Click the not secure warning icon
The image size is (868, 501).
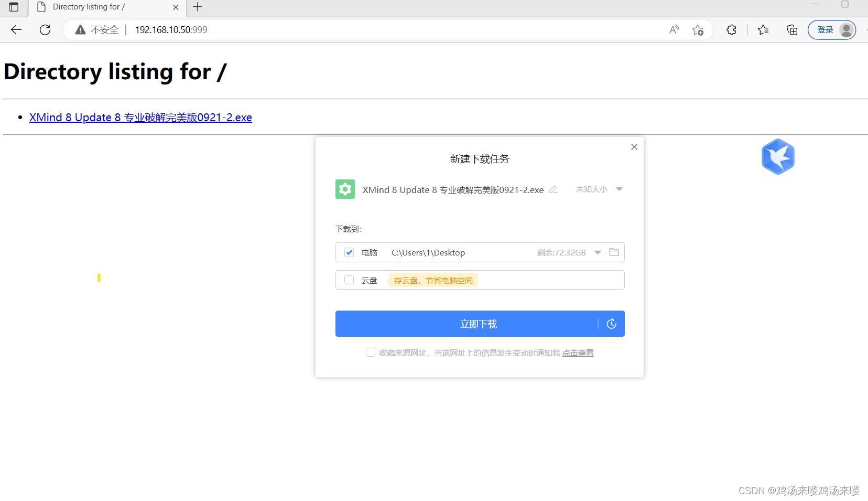tap(80, 30)
